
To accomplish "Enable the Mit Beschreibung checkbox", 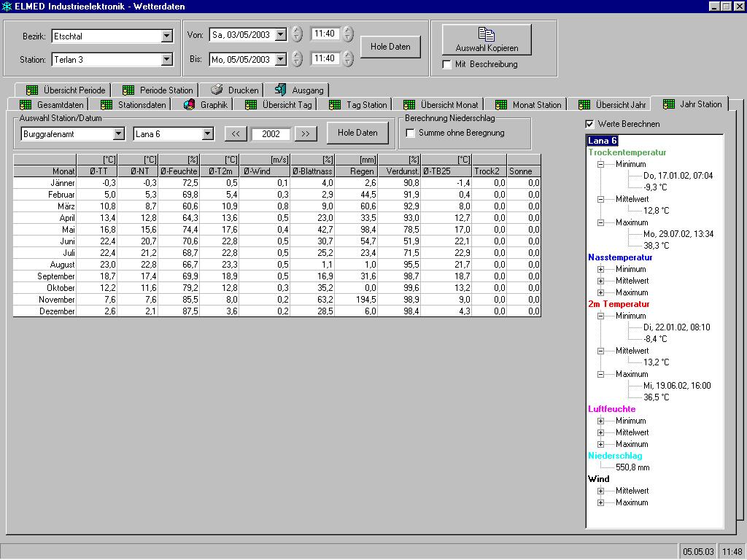I will pyautogui.click(x=447, y=64).
